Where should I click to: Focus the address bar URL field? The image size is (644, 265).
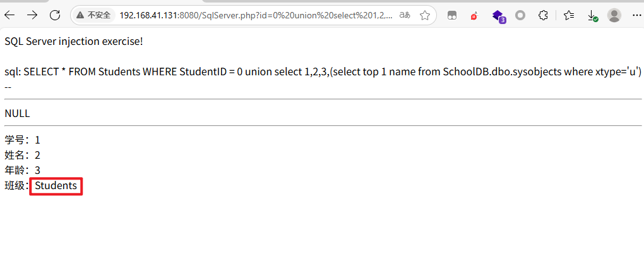[x=256, y=16]
